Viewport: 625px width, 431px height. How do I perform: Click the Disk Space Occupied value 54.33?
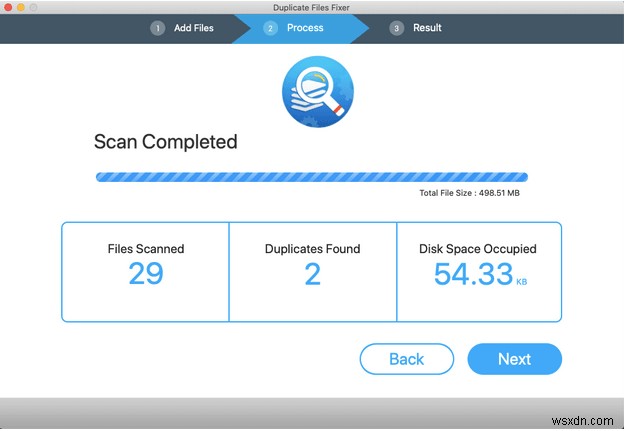(x=473, y=274)
